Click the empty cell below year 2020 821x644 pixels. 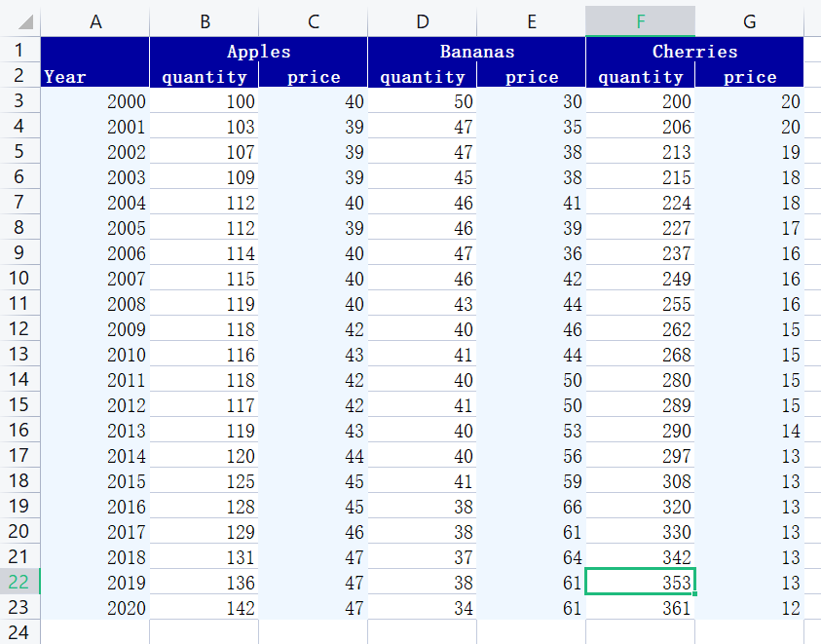94,633
